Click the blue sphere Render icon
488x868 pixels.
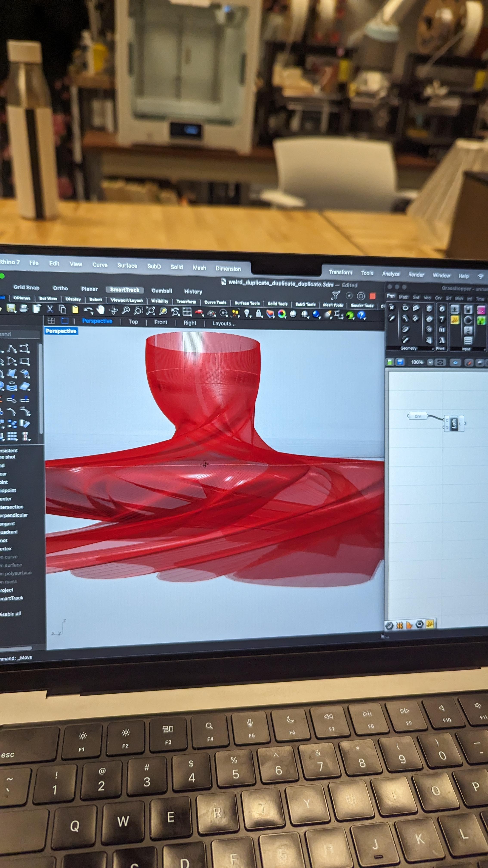coord(316,315)
